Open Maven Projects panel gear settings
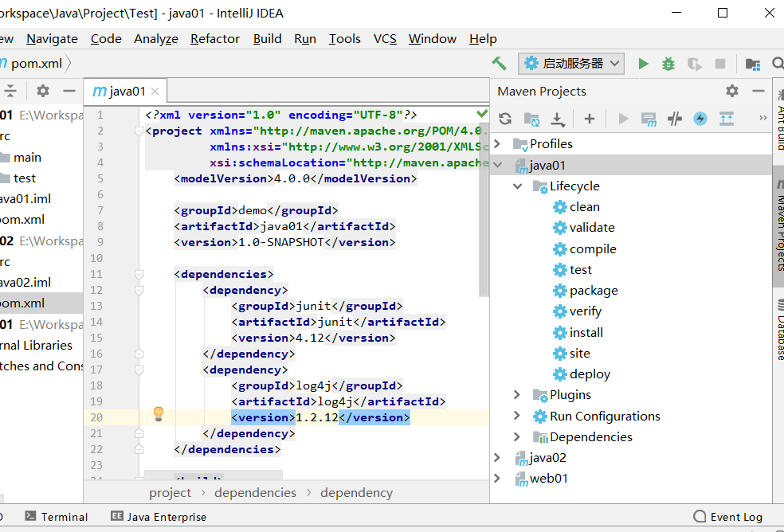Screen dimensions: 784x532 tap(732, 91)
